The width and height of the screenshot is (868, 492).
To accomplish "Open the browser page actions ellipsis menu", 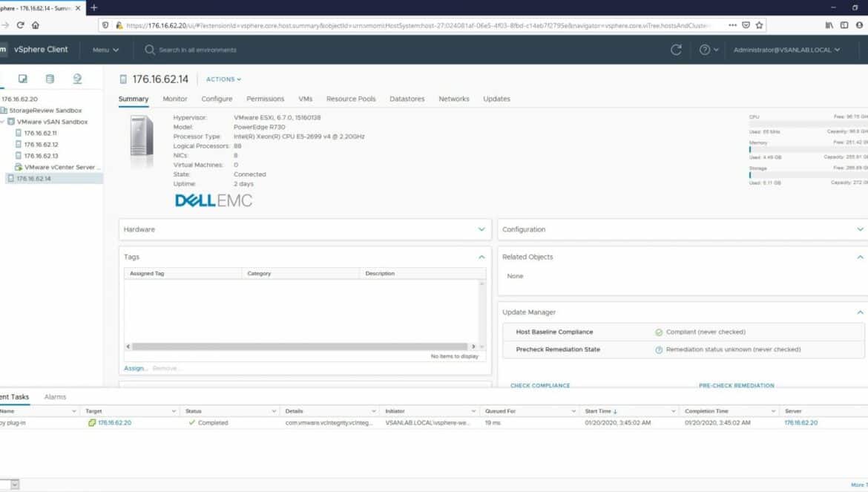I will [732, 25].
